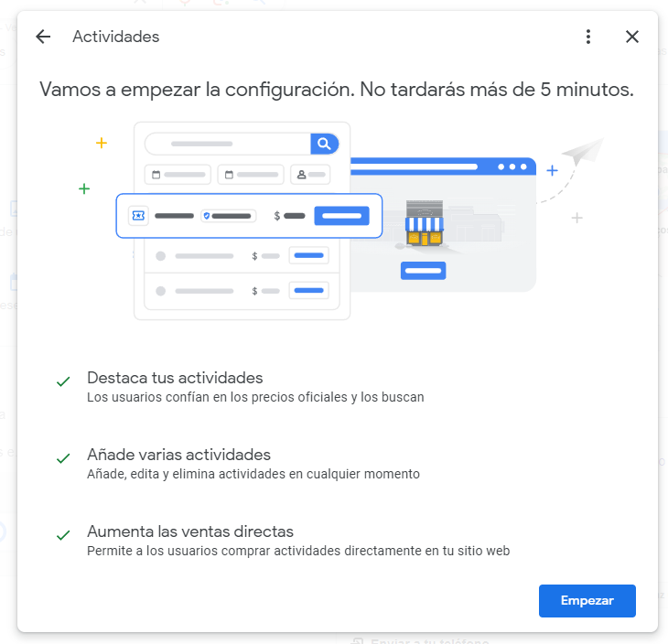The width and height of the screenshot is (668, 644).
Task: Click the paper plane icon
Action: [x=583, y=152]
